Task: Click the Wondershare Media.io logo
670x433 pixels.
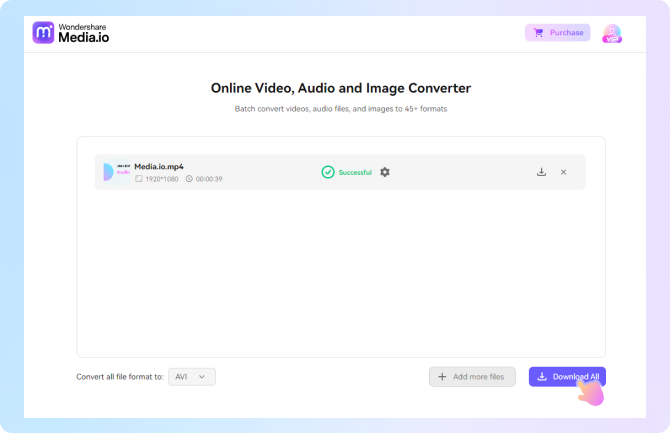Action: 71,33
